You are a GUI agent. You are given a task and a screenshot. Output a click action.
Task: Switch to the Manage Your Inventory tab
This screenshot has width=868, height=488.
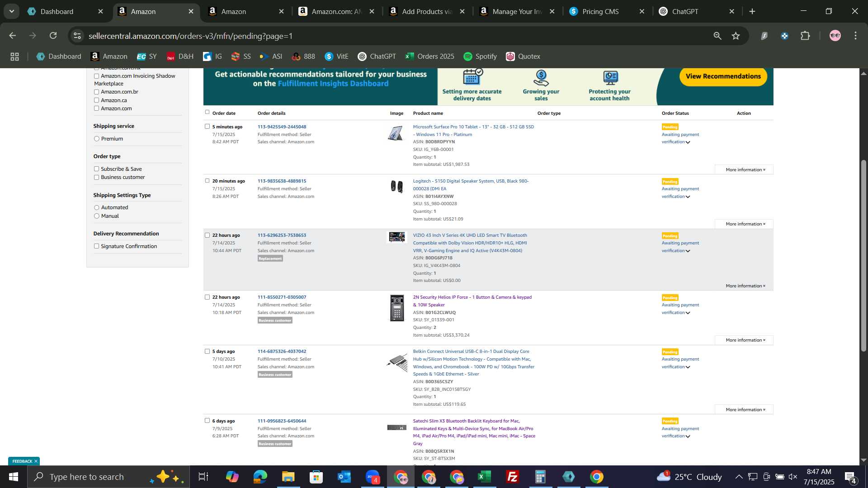(517, 11)
